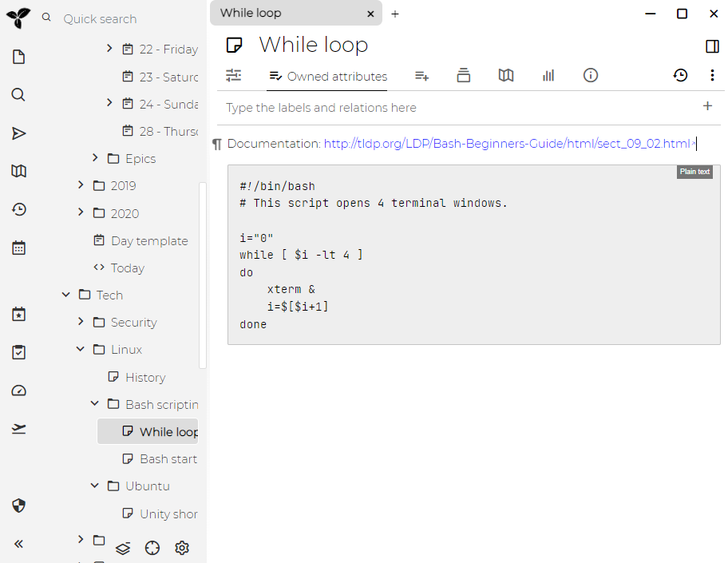The image size is (728, 563).
Task: Add attribute with plus button
Action: click(707, 106)
